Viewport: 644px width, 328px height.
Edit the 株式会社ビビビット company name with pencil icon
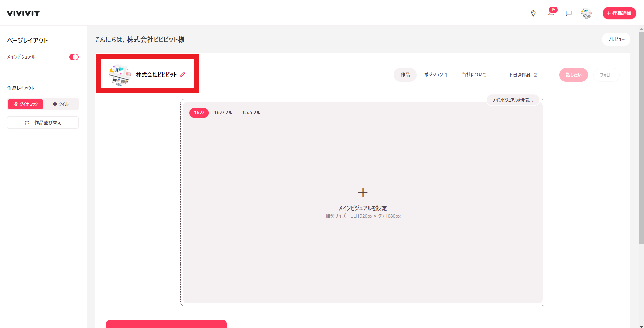tap(183, 74)
